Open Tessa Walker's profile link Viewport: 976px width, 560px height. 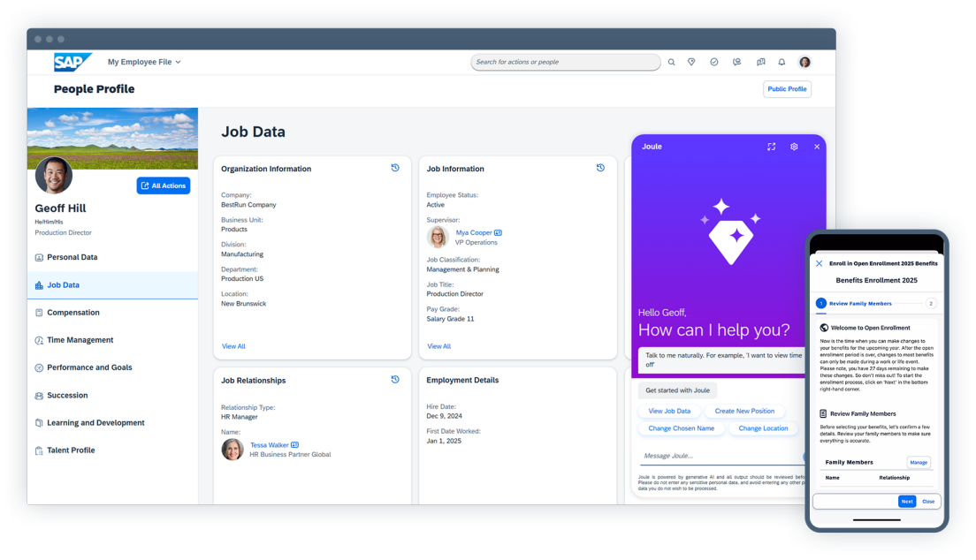pos(269,445)
